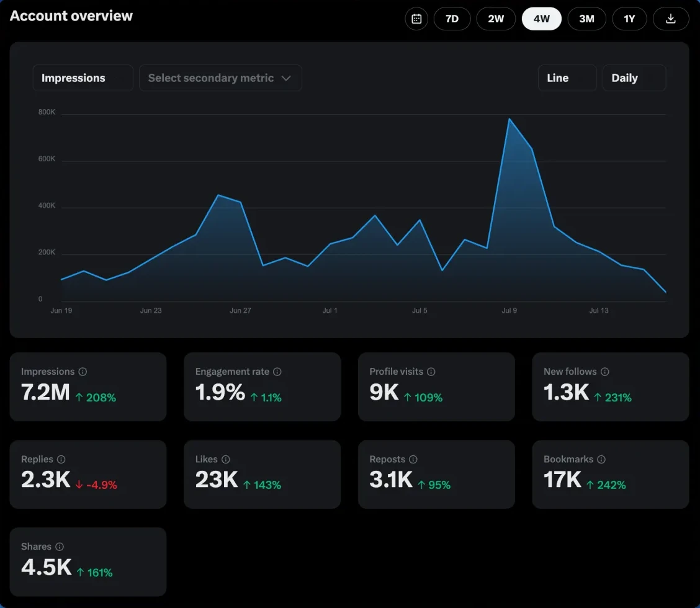700x608 pixels.
Task: Click the Jul 13 axis label
Action: point(599,310)
